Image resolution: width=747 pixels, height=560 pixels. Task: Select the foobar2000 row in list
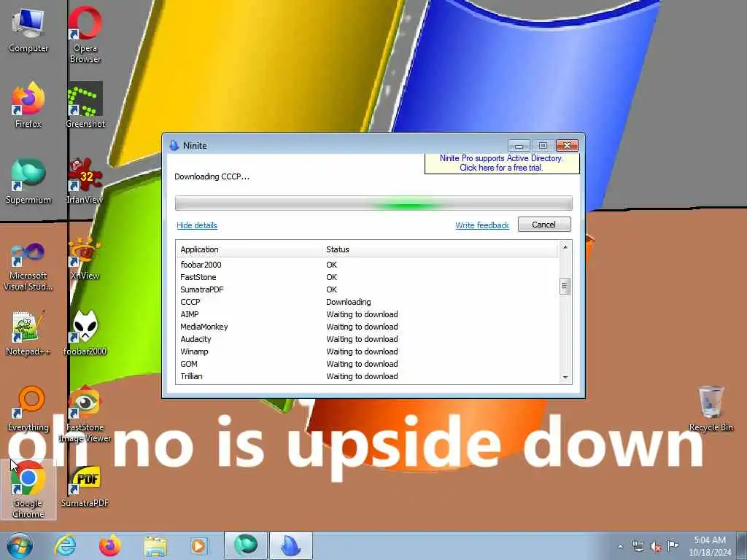(x=367, y=265)
